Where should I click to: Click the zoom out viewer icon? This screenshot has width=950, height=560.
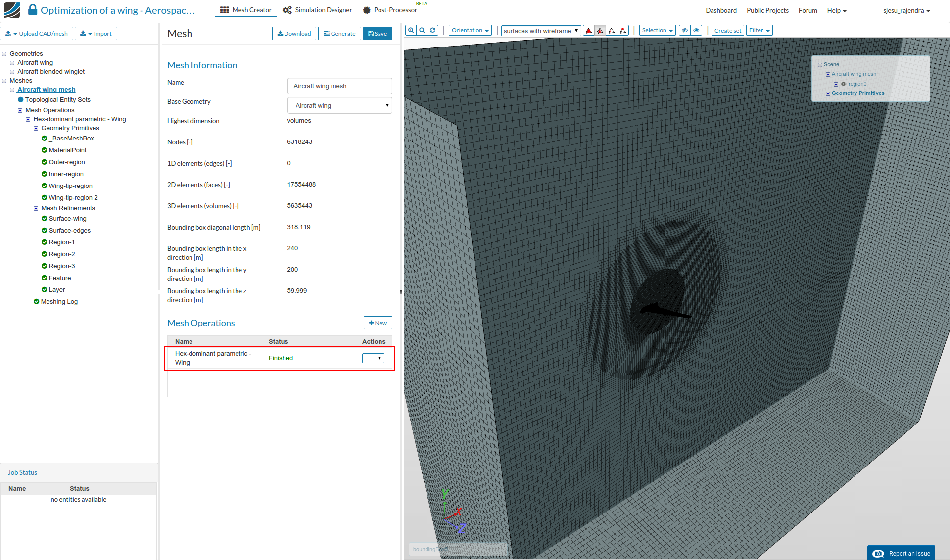(x=422, y=31)
